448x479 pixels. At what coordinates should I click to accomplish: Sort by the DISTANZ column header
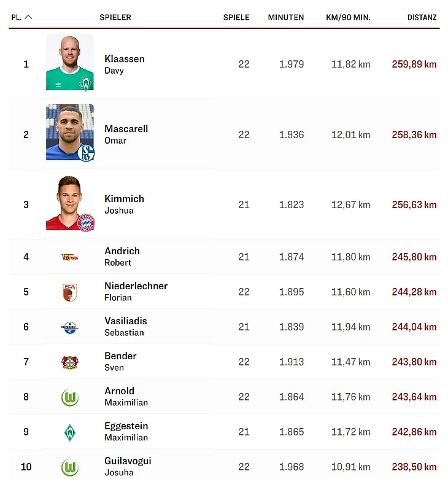[422, 17]
